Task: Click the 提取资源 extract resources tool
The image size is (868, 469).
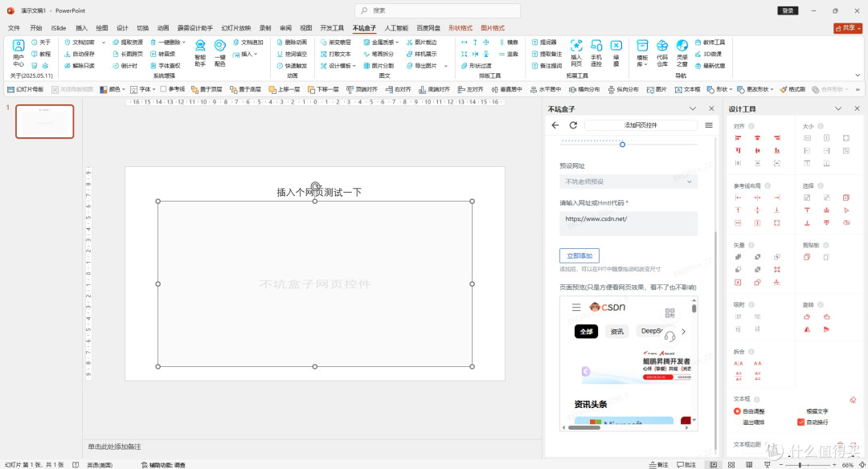Action: point(128,42)
